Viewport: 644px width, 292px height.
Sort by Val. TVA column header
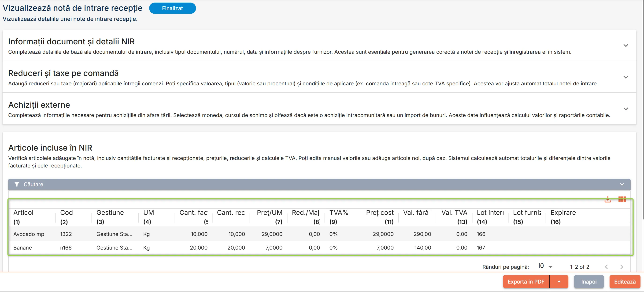click(x=454, y=213)
